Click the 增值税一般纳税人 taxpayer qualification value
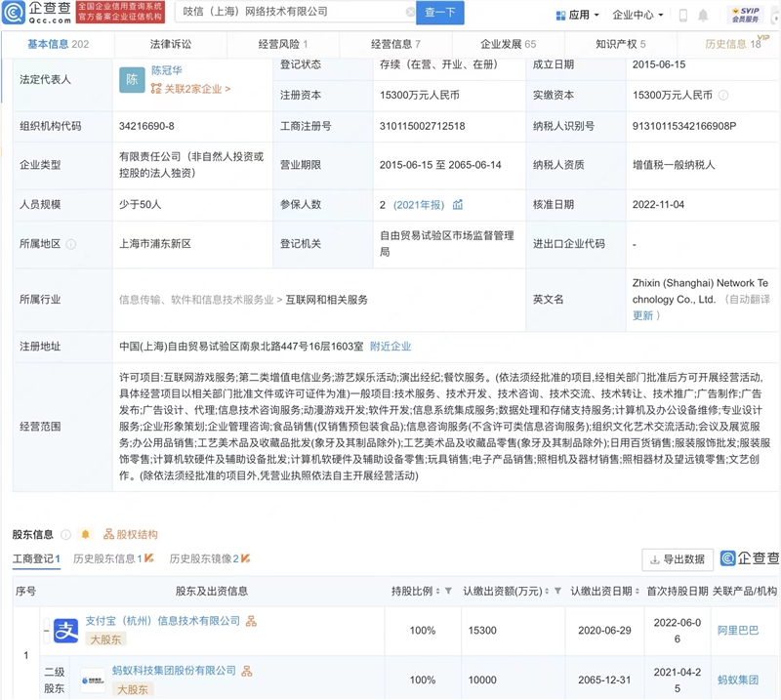The width and height of the screenshot is (781, 700). point(674,165)
